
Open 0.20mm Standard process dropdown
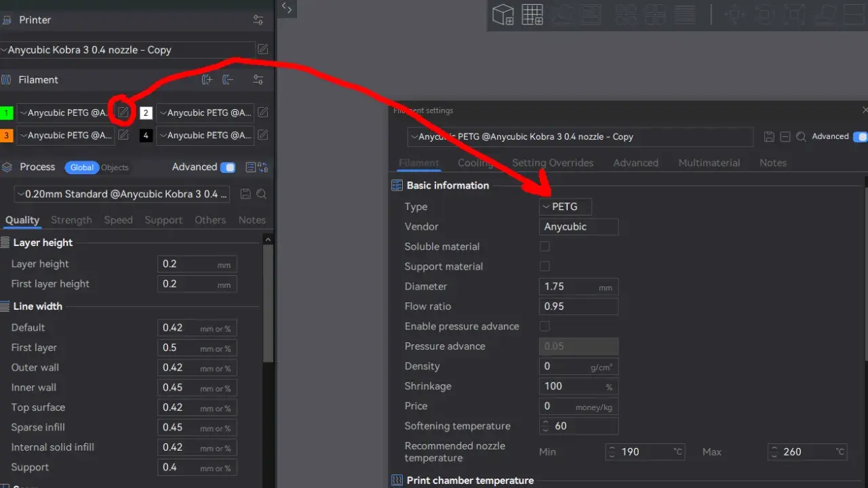tap(122, 194)
